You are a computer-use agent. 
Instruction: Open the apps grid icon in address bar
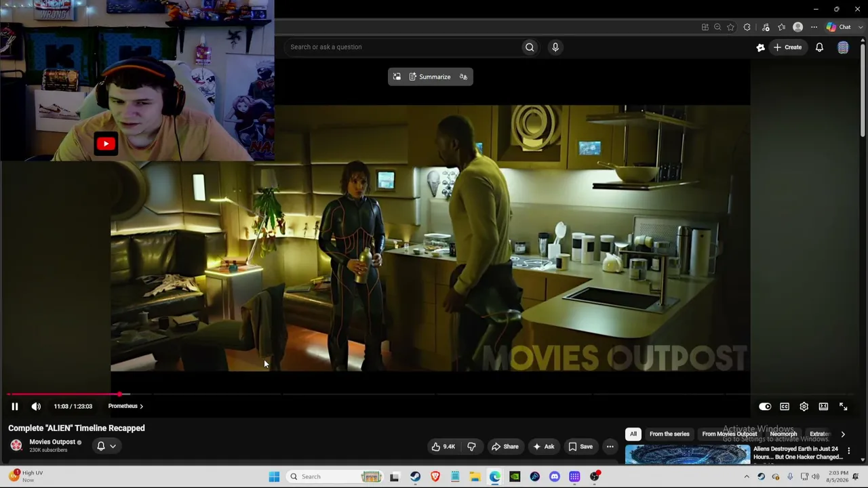point(705,27)
